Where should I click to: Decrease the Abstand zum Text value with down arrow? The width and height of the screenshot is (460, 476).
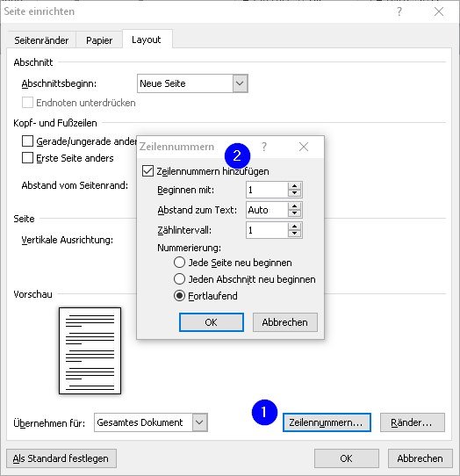(294, 213)
